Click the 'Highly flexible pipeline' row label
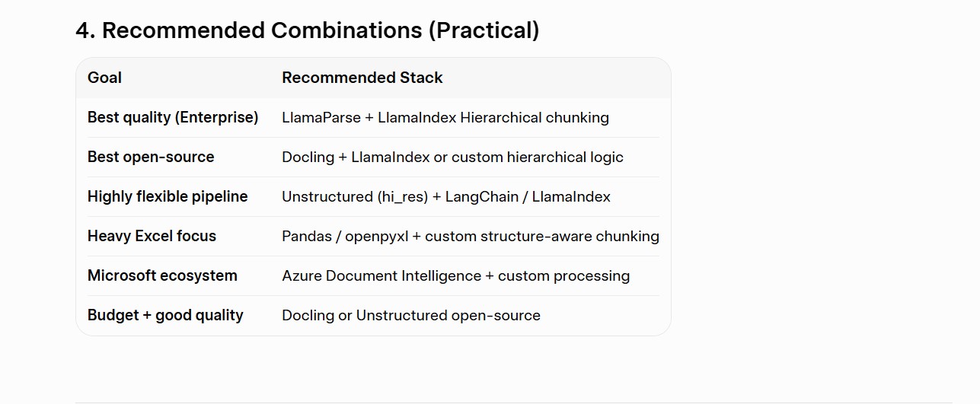The image size is (980, 404). [x=168, y=196]
